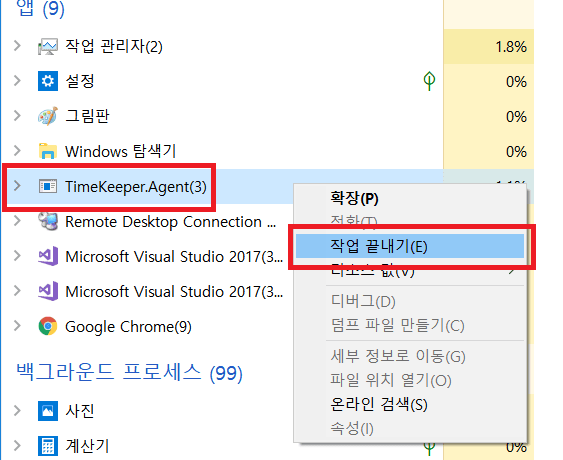Expand the TimeKeeper.Agent(3) process group

tap(17, 186)
